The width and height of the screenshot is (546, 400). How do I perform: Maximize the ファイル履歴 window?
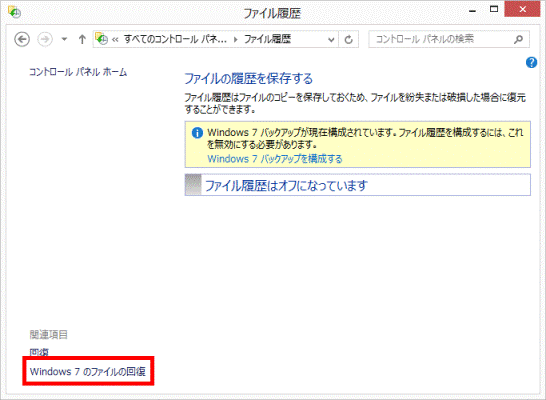pos(494,9)
